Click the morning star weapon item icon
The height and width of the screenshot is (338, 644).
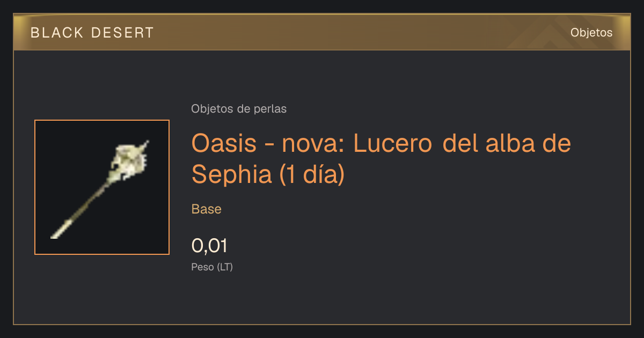[102, 187]
